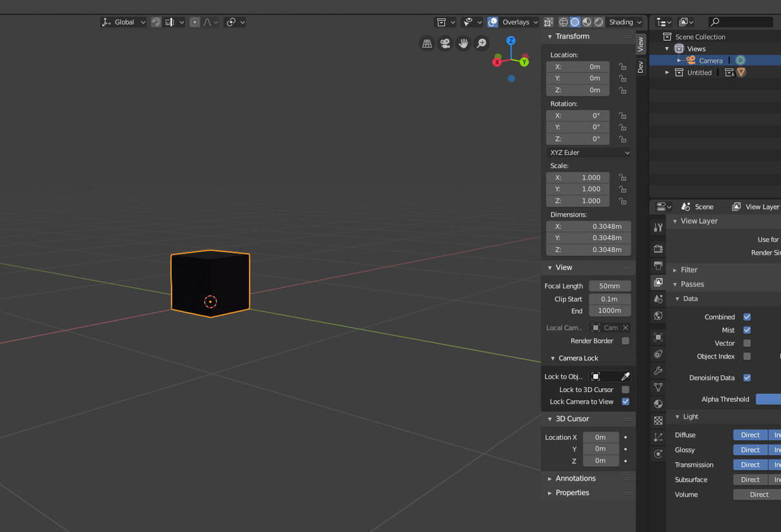This screenshot has height=532, width=781.
Task: Enable the Mist render pass
Action: pos(746,330)
